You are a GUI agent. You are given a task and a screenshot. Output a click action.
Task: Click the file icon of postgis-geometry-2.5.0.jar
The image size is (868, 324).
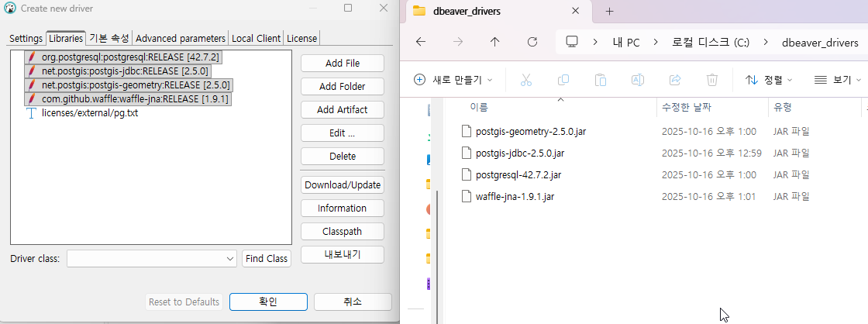[x=466, y=131]
